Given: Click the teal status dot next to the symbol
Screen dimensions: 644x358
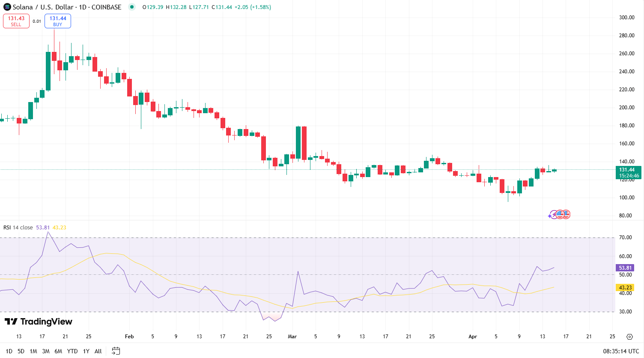Looking at the screenshot, I should click(x=132, y=7).
